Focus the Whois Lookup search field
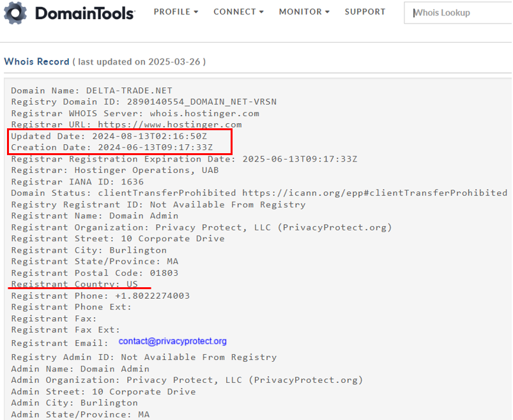This screenshot has width=513, height=420. (460, 13)
